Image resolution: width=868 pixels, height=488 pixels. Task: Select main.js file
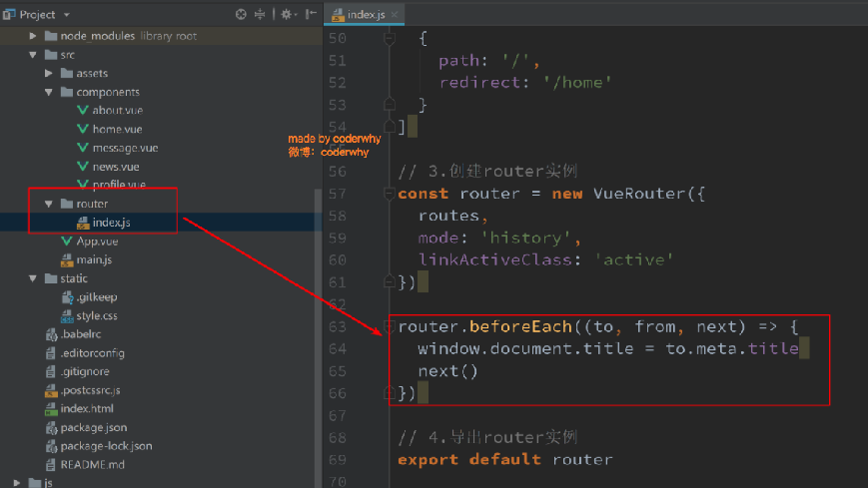(94, 259)
